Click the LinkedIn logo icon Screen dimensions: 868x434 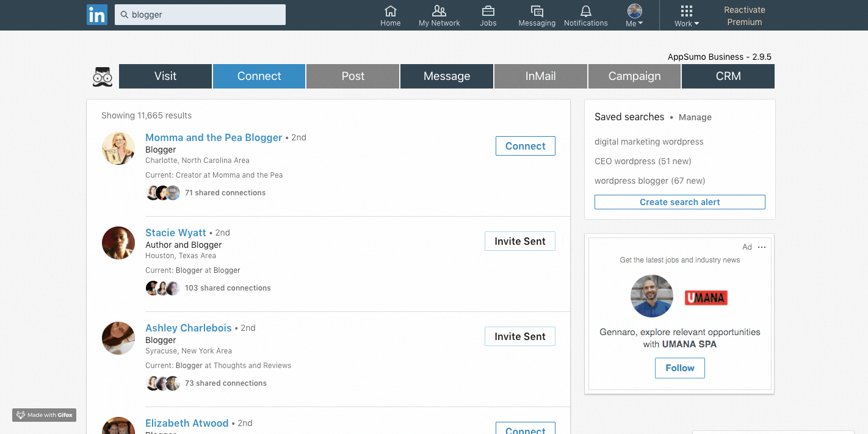click(x=97, y=15)
